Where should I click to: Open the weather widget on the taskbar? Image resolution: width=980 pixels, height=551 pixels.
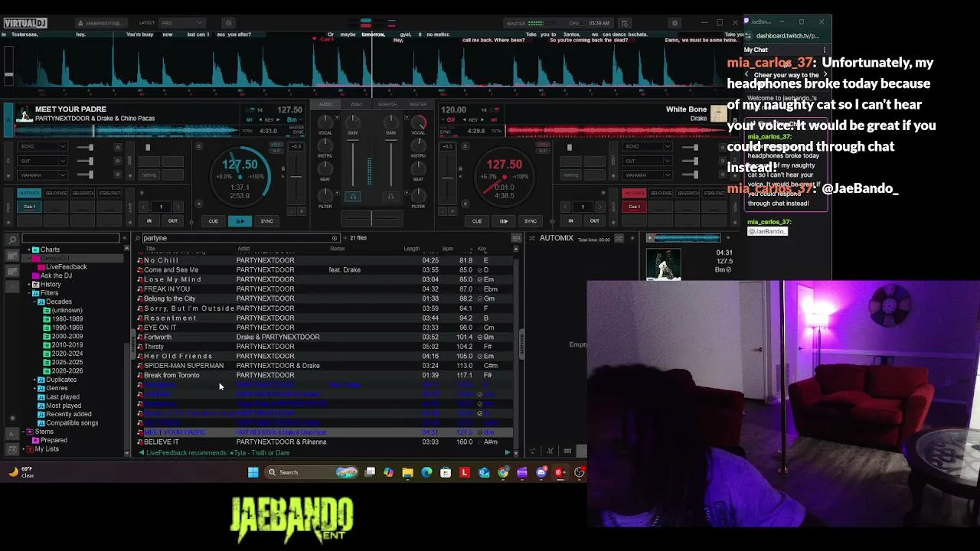pos(21,472)
